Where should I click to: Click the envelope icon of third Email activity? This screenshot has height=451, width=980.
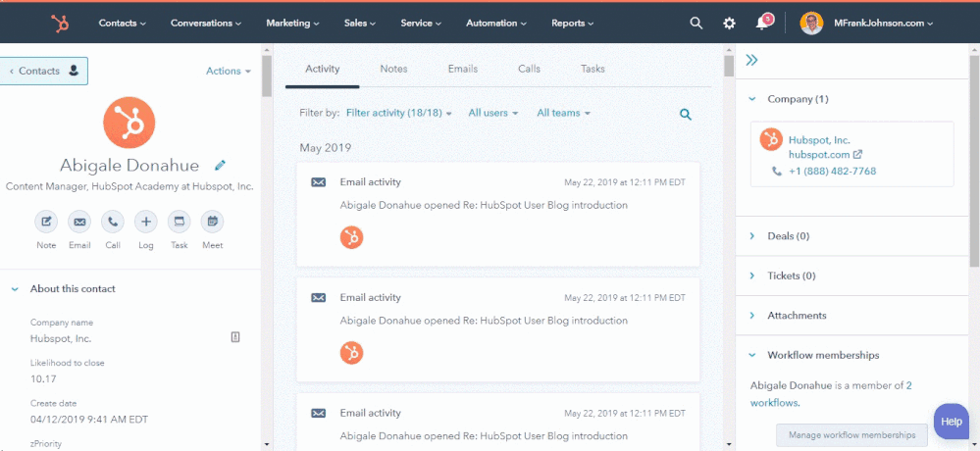(x=319, y=413)
